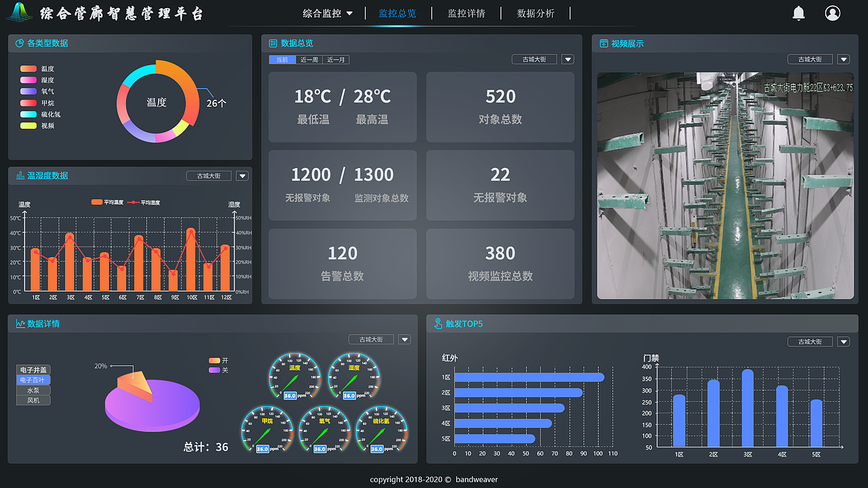The height and width of the screenshot is (488, 868).
Task: Toggle the 硫化氢 legend entry
Action: coord(41,115)
